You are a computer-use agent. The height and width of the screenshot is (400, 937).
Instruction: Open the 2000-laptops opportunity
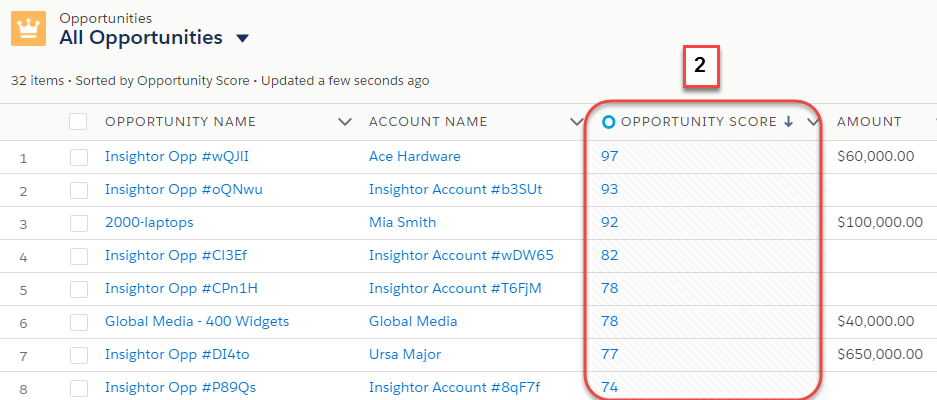[x=149, y=222]
